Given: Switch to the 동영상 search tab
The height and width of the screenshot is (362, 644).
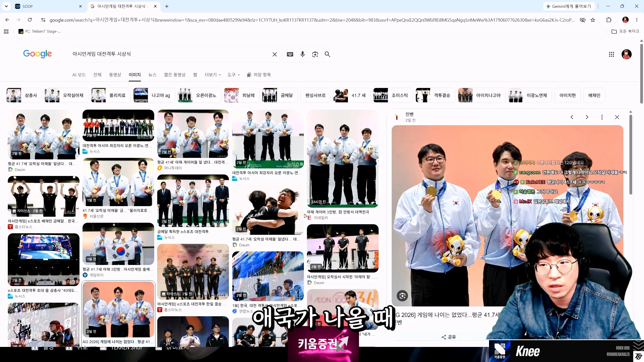Looking at the screenshot, I should [x=115, y=75].
